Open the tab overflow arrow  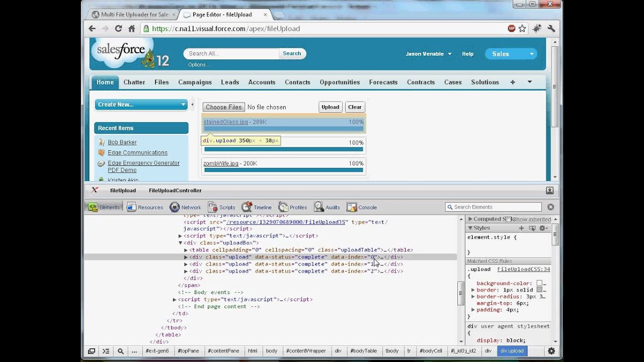(x=529, y=82)
